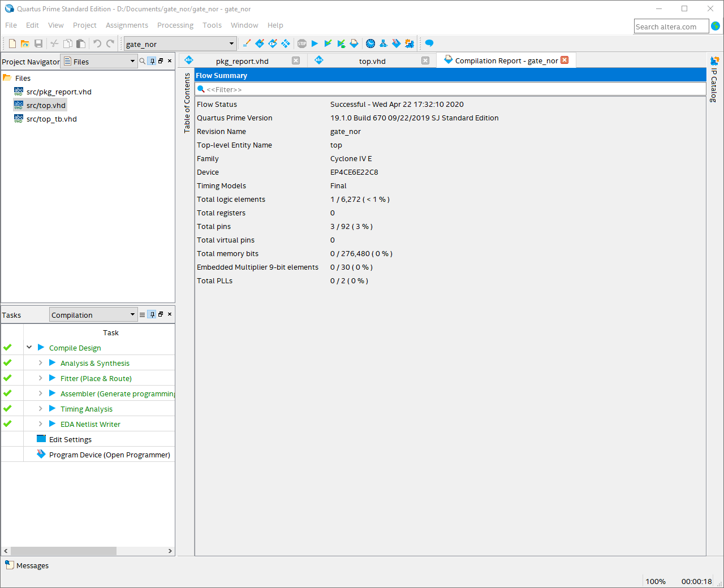
Task: Click the Copy icon in toolbar
Action: point(67,44)
